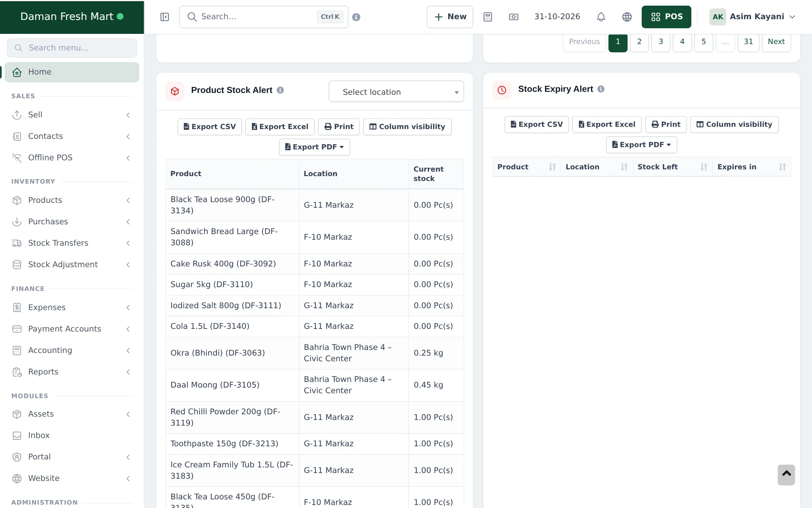Click the green status dot by Daman Fresh Mart

[120, 16]
